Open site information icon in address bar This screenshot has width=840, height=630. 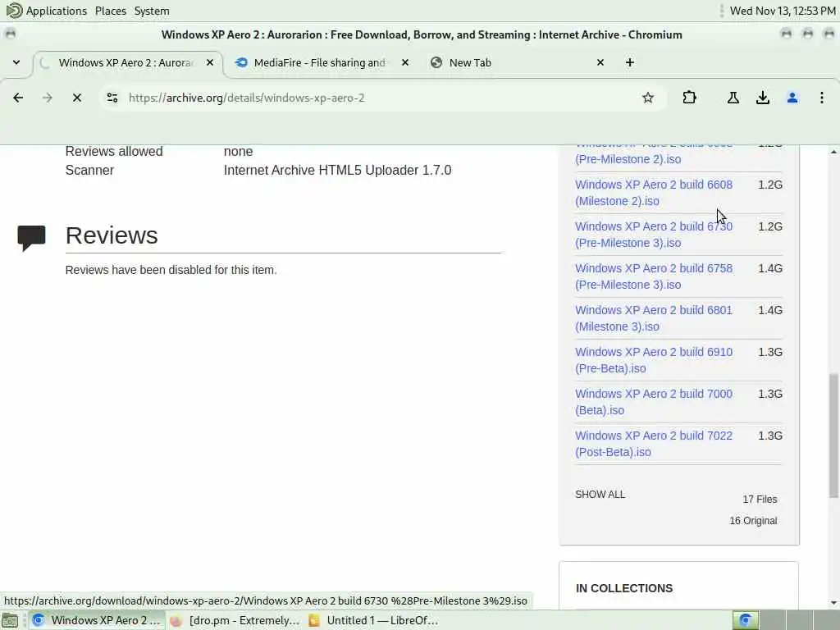click(112, 98)
